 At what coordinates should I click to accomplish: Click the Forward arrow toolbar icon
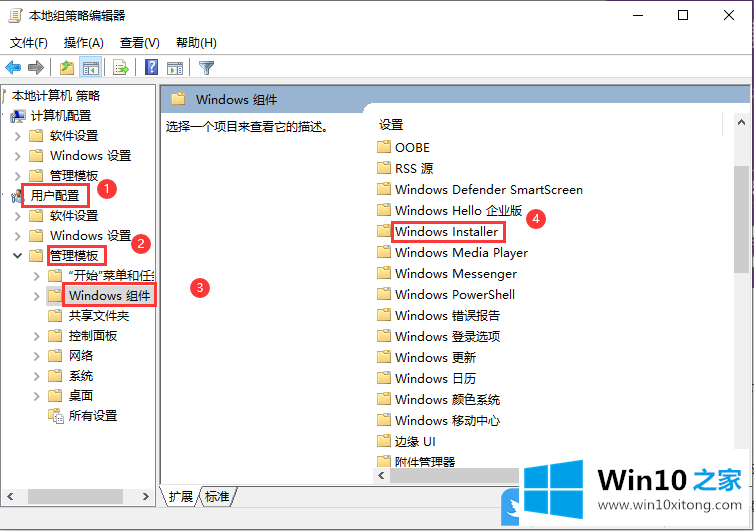tap(36, 67)
